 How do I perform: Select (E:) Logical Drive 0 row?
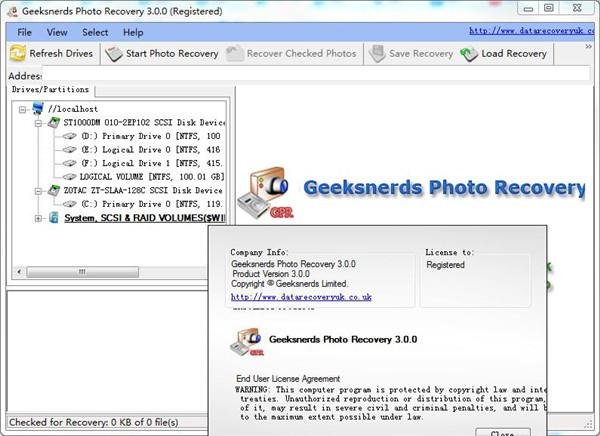pos(151,150)
